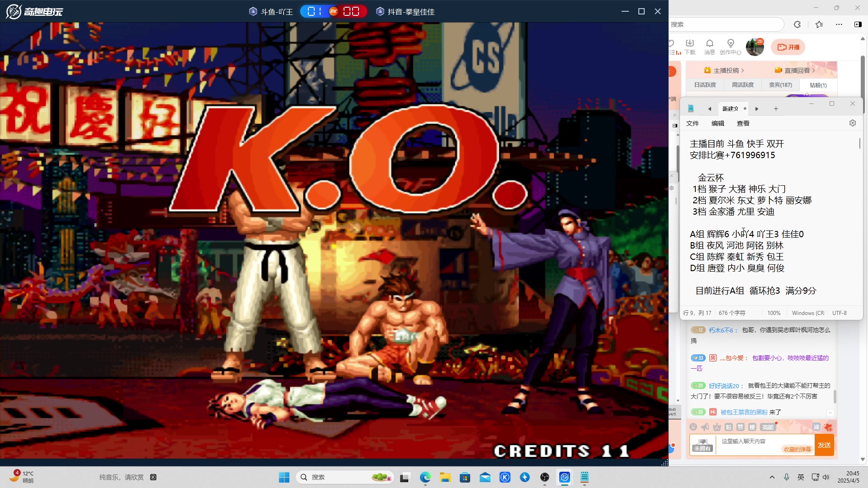Open Task View from taskbar
This screenshot has height=488, width=868.
point(405,477)
